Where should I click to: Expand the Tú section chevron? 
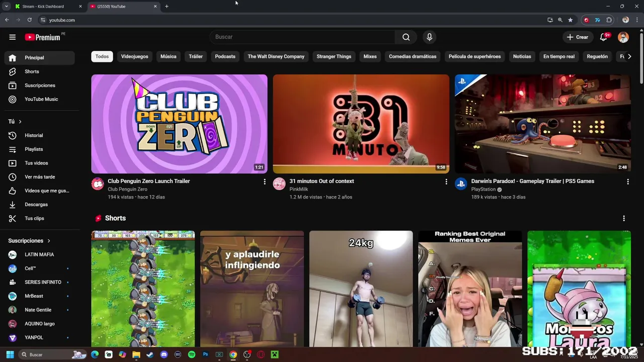click(x=20, y=122)
